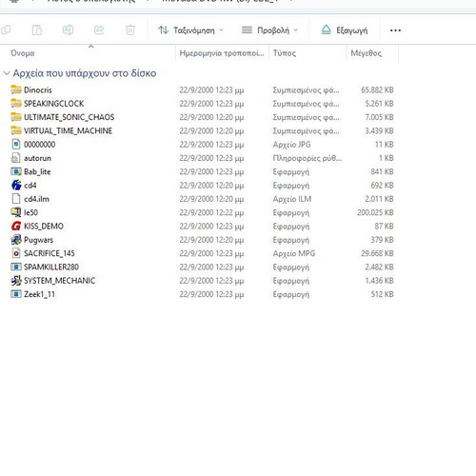476x476 pixels.
Task: Open the Ταξινόμηση sort dropdown
Action: click(190, 30)
